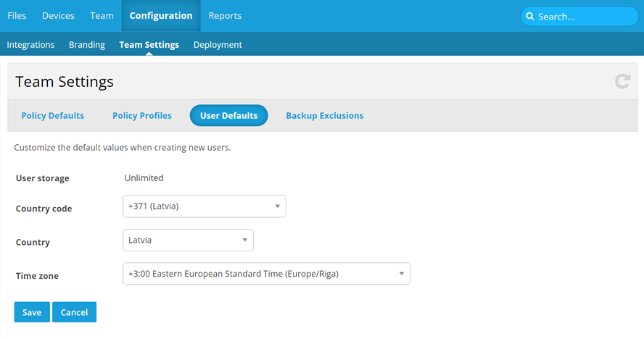Expand the Country dropdown showing Latvia
Viewport: 644px width, 339px height.
188,240
